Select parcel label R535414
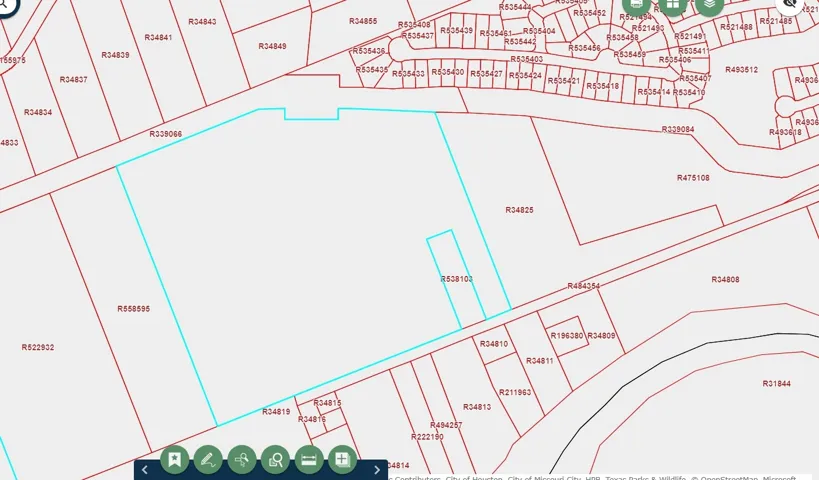Viewport: 819px width, 480px height. point(653,92)
